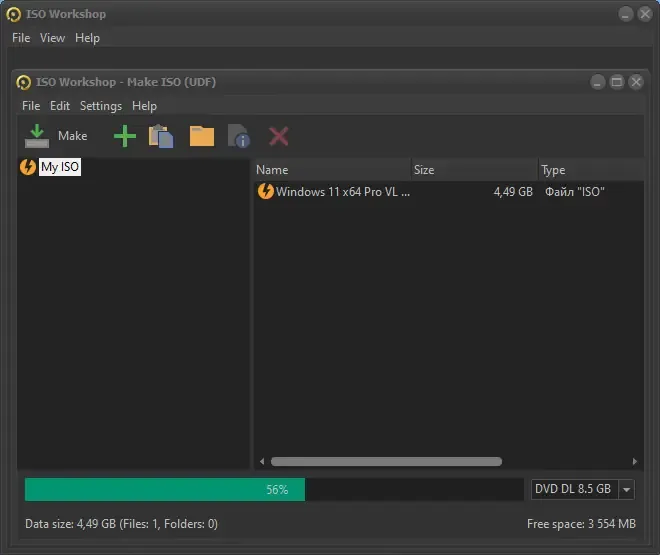
Task: Click the New folder icon in toolbar
Action: (202, 136)
